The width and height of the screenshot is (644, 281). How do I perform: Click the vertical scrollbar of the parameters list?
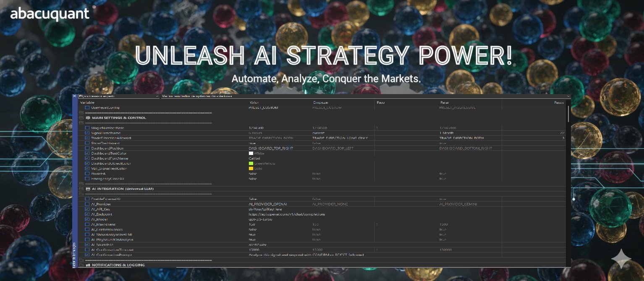pyautogui.click(x=568, y=113)
